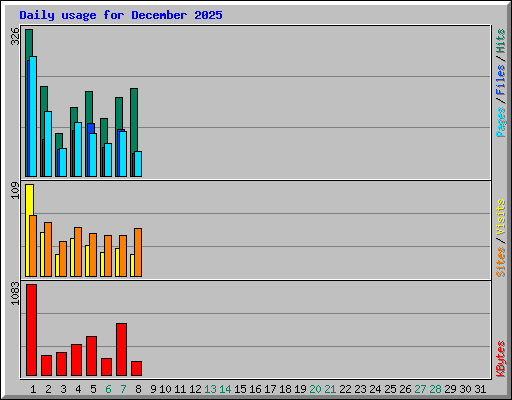The width and height of the screenshot is (512, 400).
Task: Click the 109 visits axis maximum value
Action: (x=15, y=191)
